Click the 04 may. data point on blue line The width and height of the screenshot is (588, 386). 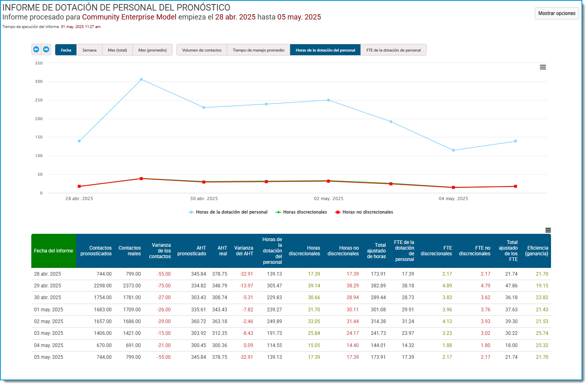[x=453, y=151]
